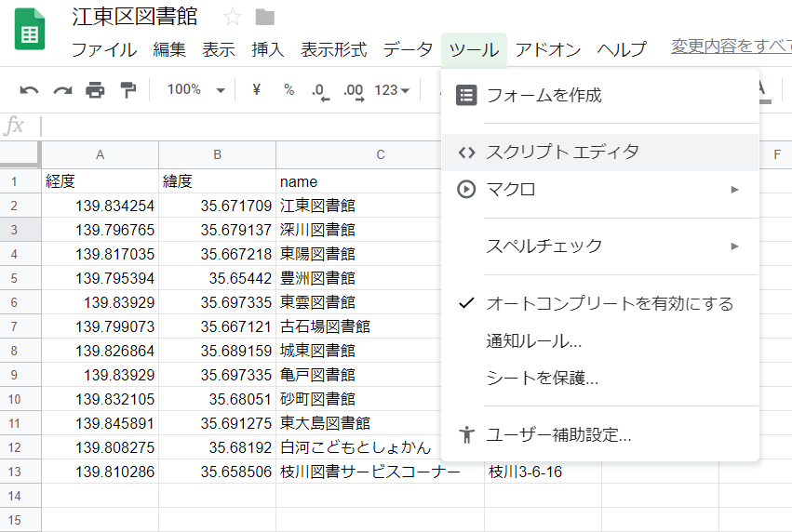Screen dimensions: 792x532
Task: Click cell with value 35.679137
Action: click(217, 230)
